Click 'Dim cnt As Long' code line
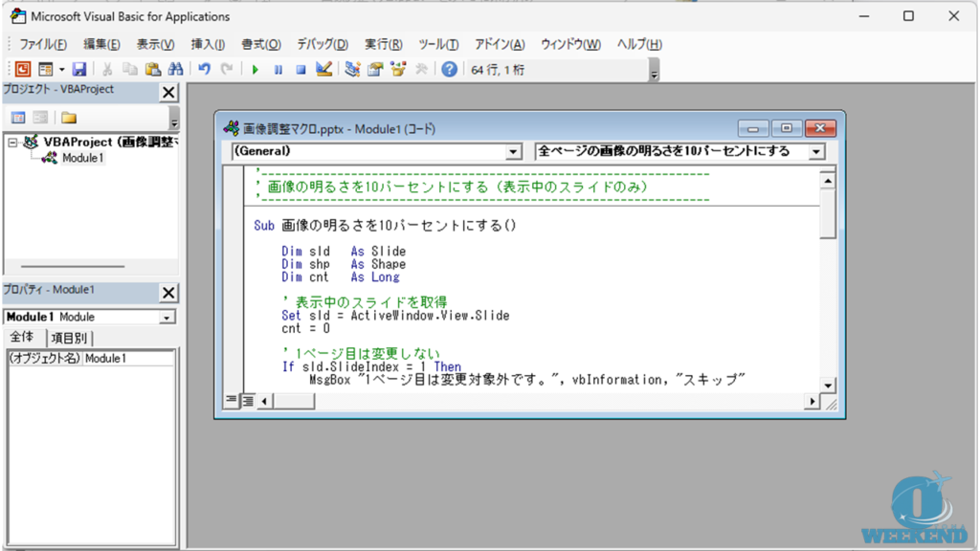Image resolution: width=980 pixels, height=551 pixels. coord(340,276)
